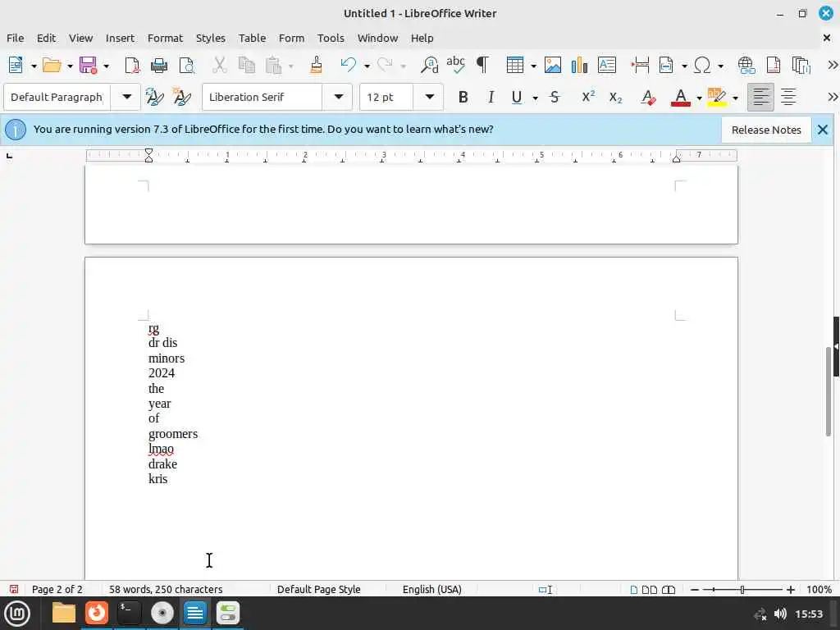Toggle Print Preview
The width and height of the screenshot is (840, 630).
point(186,65)
